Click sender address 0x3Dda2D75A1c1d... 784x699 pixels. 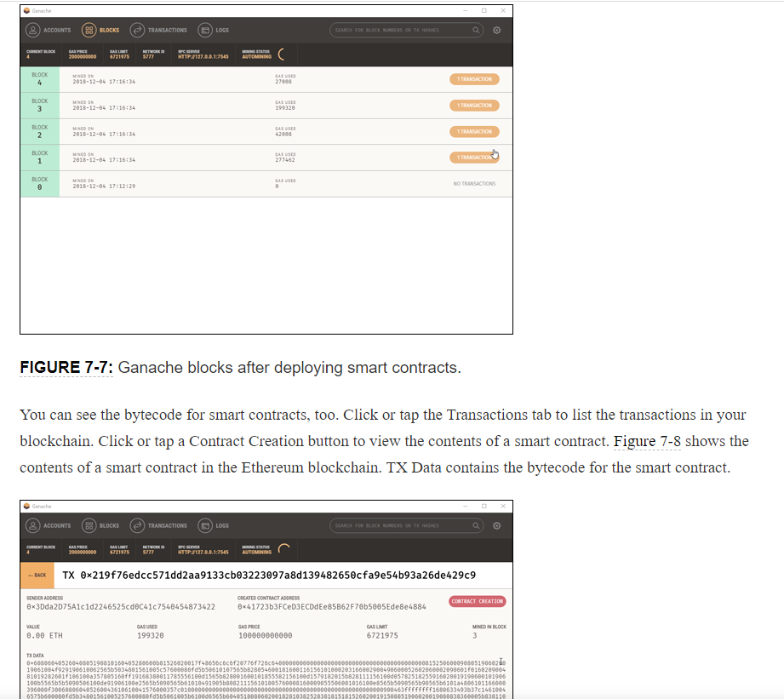[121, 607]
